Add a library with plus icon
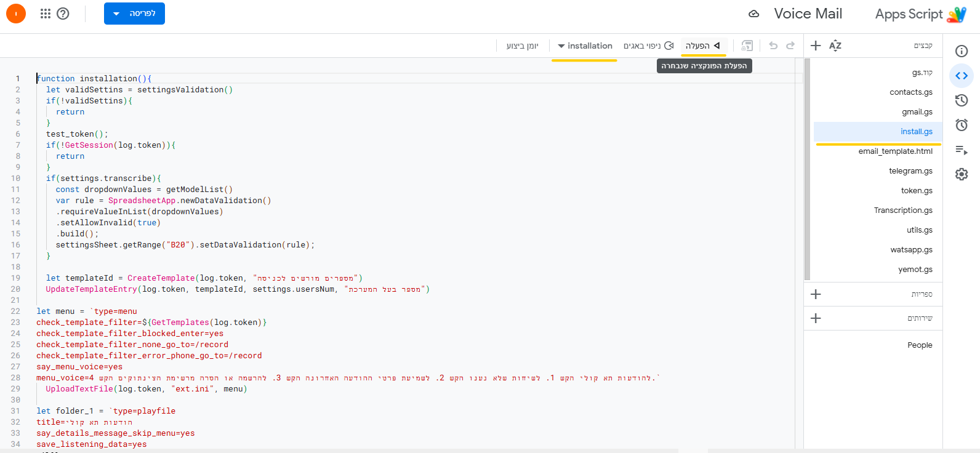 click(816, 294)
